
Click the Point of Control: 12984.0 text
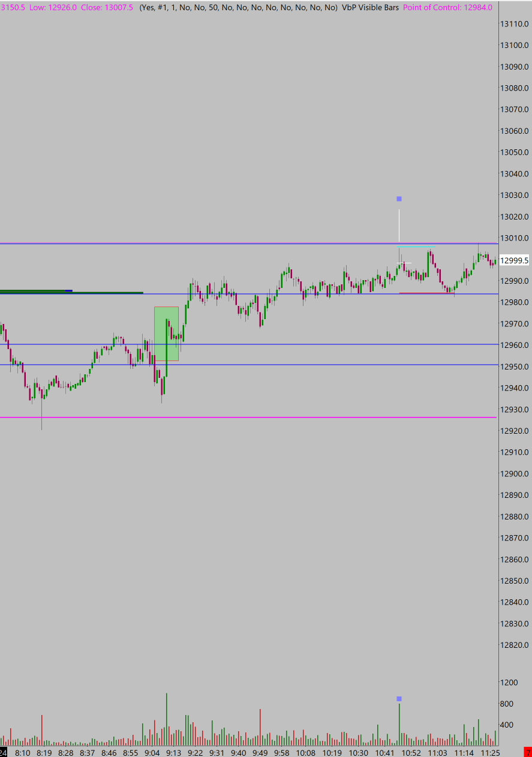click(448, 7)
